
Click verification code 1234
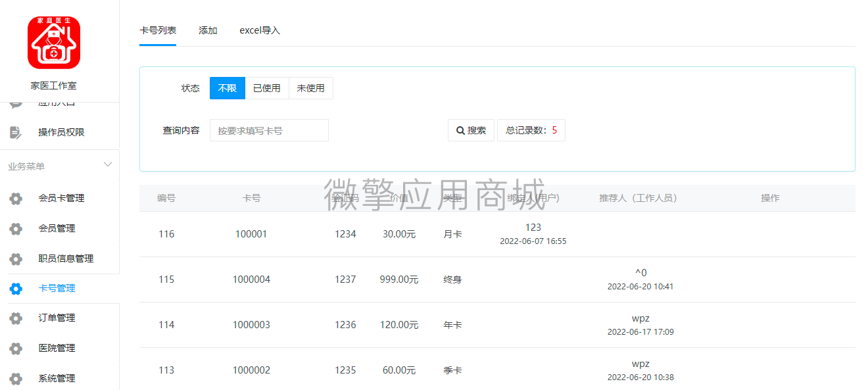[345, 234]
